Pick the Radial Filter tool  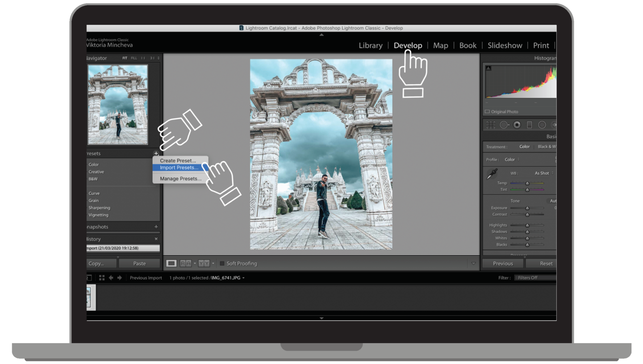pos(542,125)
